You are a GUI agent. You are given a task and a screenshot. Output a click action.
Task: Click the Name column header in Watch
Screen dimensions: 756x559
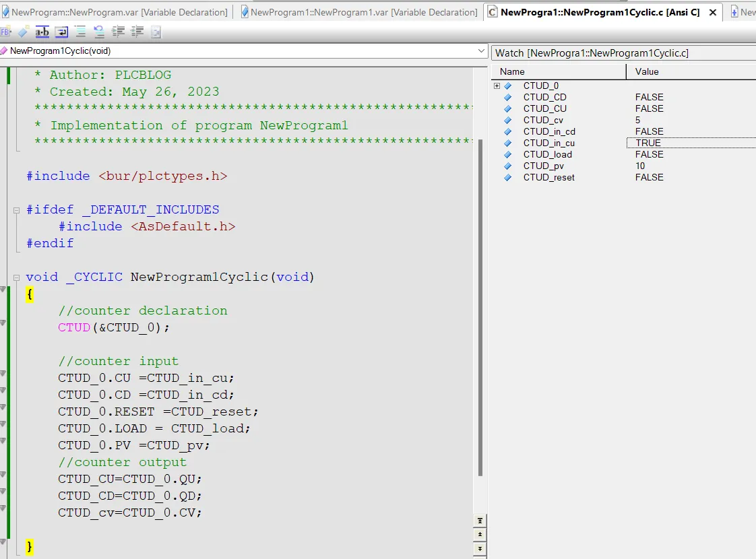click(559, 72)
